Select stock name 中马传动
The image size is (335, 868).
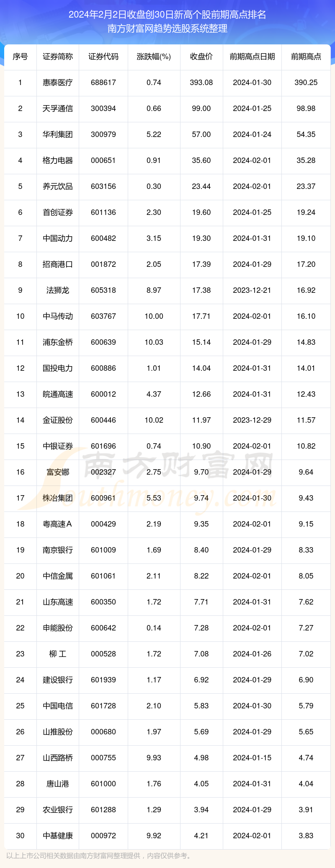coord(58,316)
